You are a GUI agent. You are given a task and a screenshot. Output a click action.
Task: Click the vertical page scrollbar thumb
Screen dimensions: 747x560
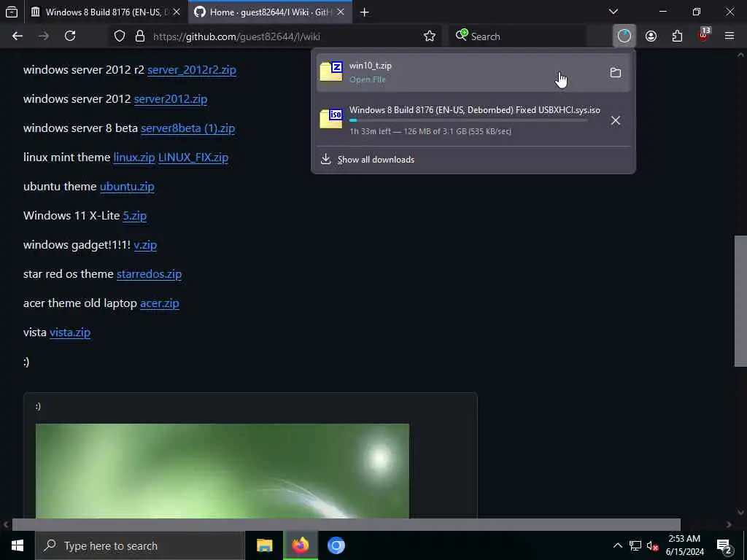click(740, 301)
